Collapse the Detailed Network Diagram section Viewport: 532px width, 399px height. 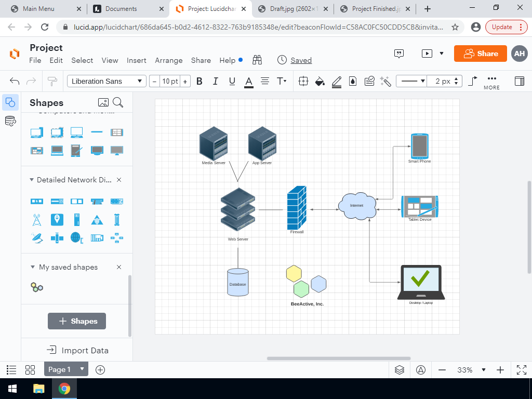tap(32, 180)
